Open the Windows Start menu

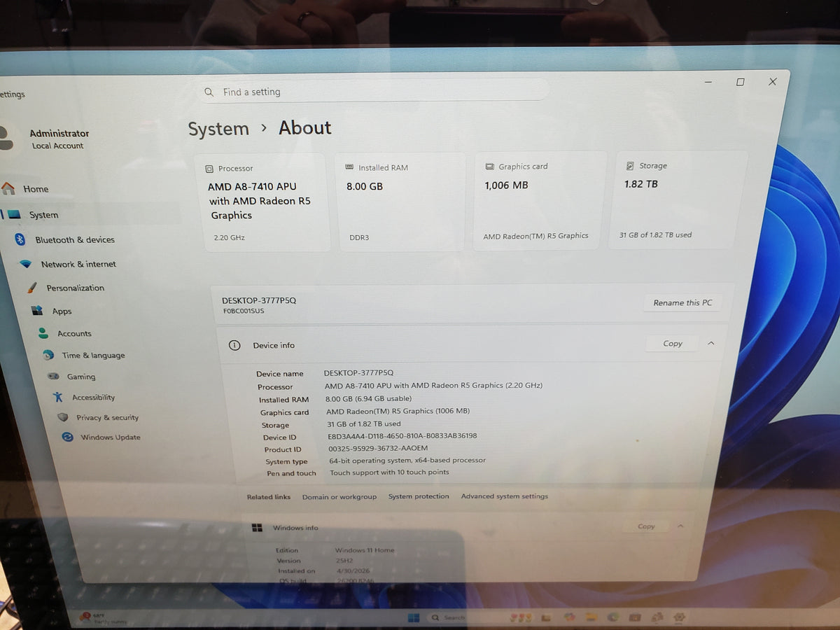pyautogui.click(x=414, y=617)
